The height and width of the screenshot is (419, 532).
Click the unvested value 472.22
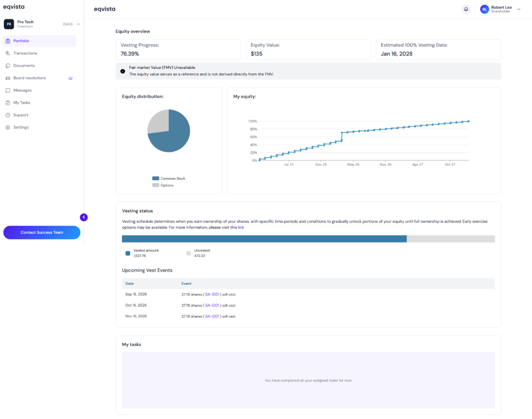pyautogui.click(x=199, y=256)
